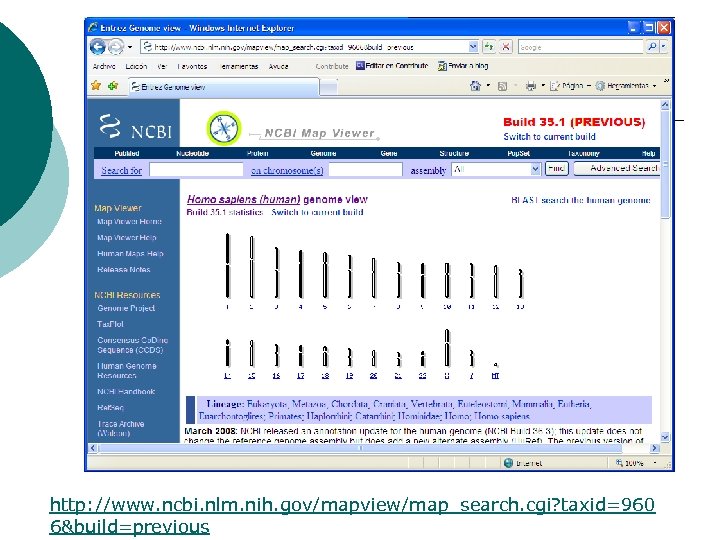Open the Herramientas command bar gear menu
The image size is (720, 540).
pos(625,85)
